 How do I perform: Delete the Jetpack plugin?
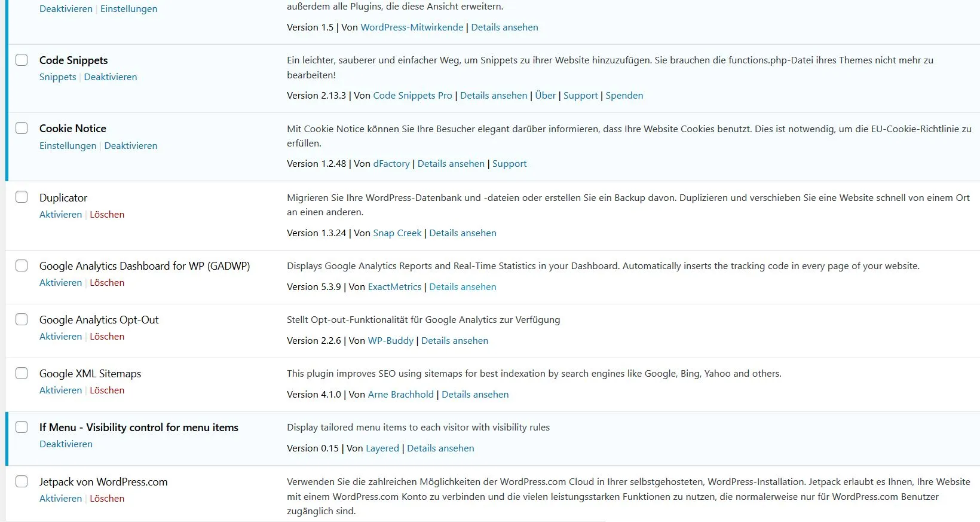pos(107,499)
